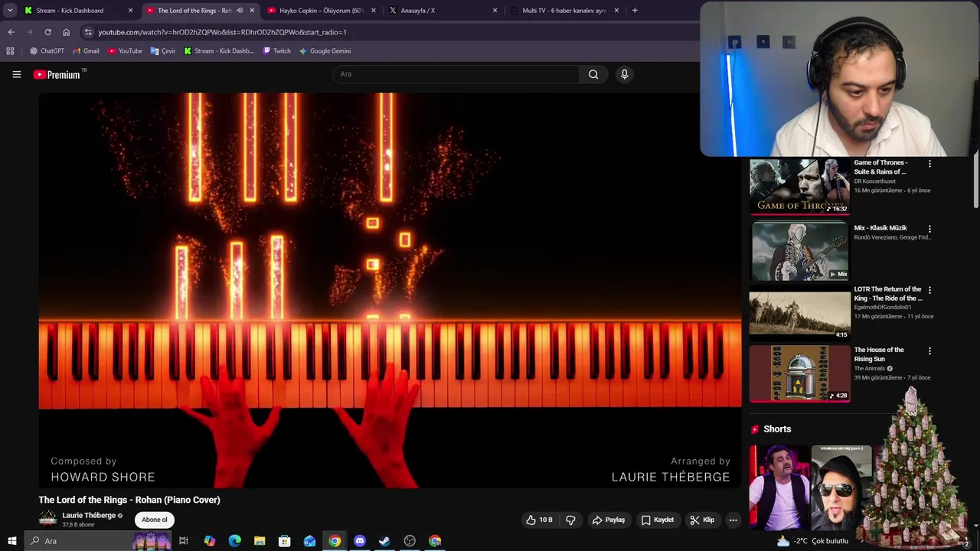Click the search magnifier button
Image resolution: width=980 pixels, height=551 pixels.
(x=593, y=74)
